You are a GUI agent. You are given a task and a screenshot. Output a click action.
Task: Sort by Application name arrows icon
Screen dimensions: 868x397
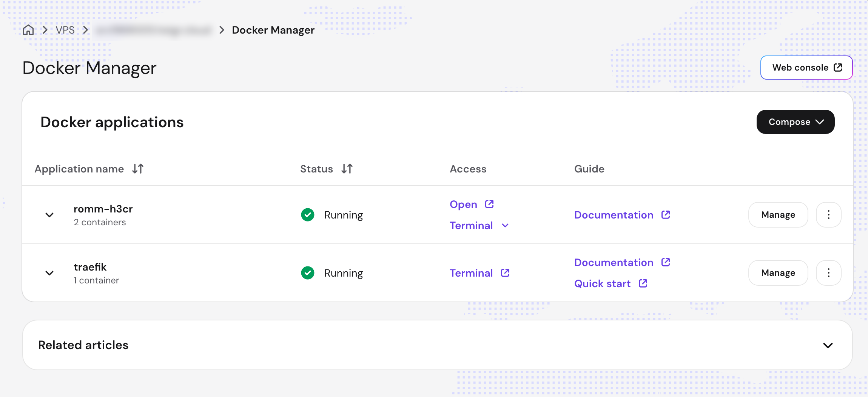coord(138,169)
